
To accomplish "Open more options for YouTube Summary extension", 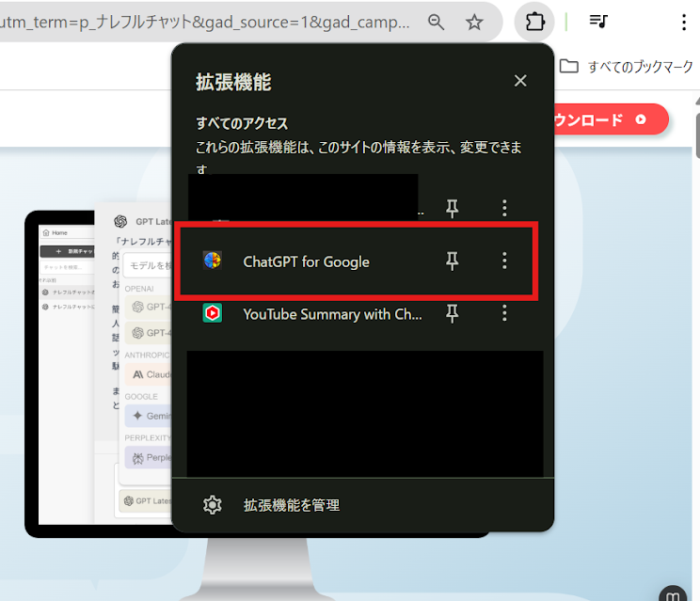I will [504, 313].
